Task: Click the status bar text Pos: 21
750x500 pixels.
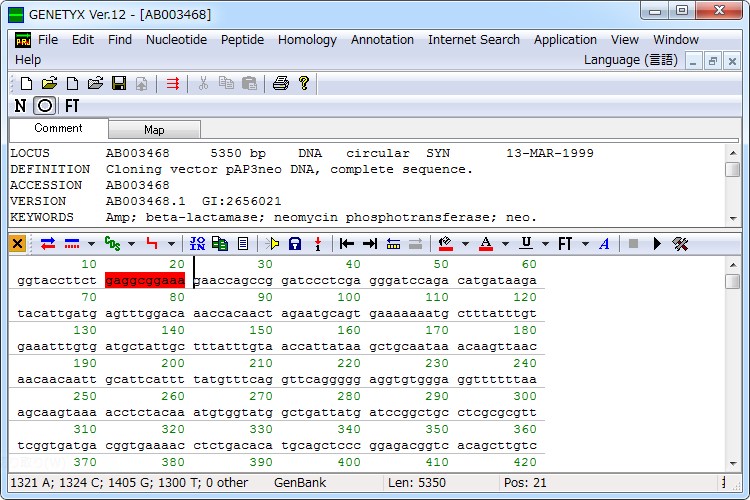Action: [x=525, y=483]
